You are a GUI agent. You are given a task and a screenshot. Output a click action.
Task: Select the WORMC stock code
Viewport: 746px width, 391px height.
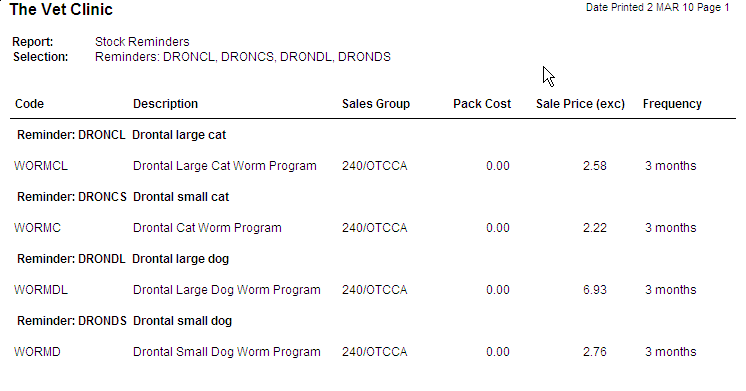38,228
